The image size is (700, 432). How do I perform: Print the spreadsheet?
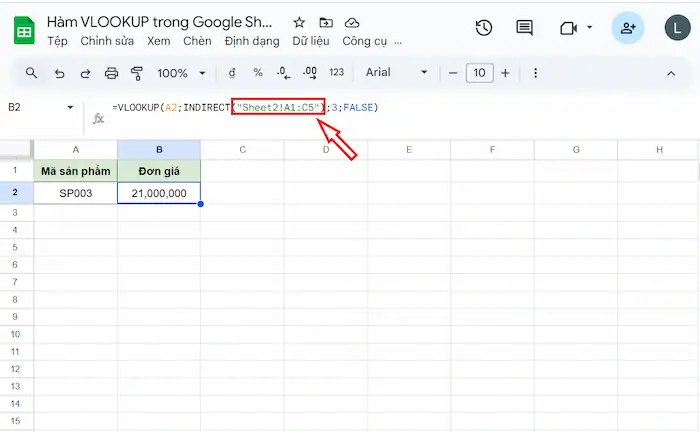(x=112, y=73)
